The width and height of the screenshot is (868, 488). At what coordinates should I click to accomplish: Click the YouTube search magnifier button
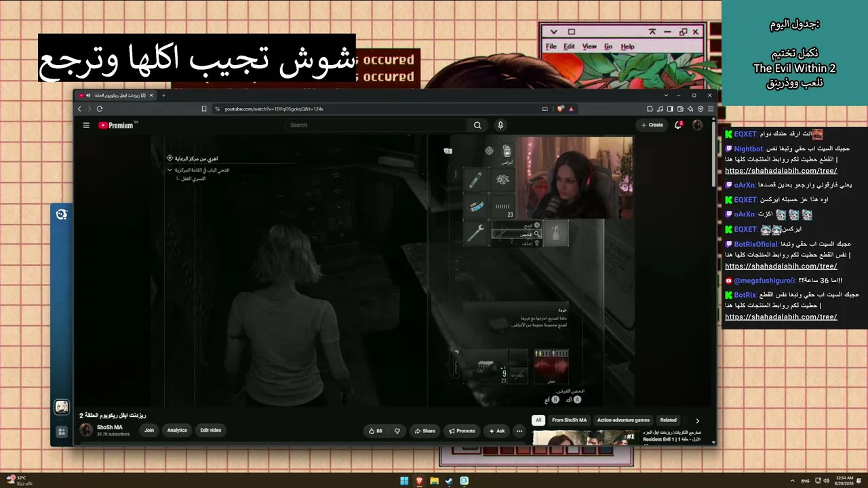pyautogui.click(x=477, y=125)
